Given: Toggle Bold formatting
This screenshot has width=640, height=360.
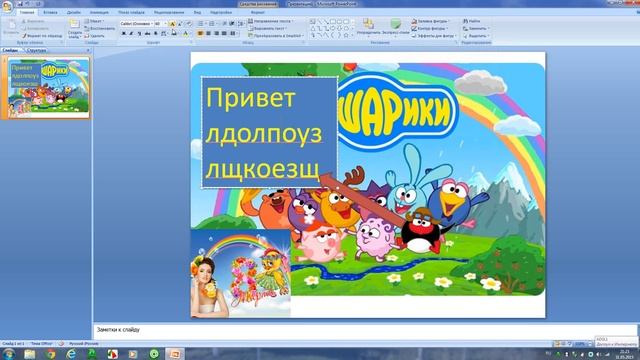Looking at the screenshot, I should pos(123,33).
